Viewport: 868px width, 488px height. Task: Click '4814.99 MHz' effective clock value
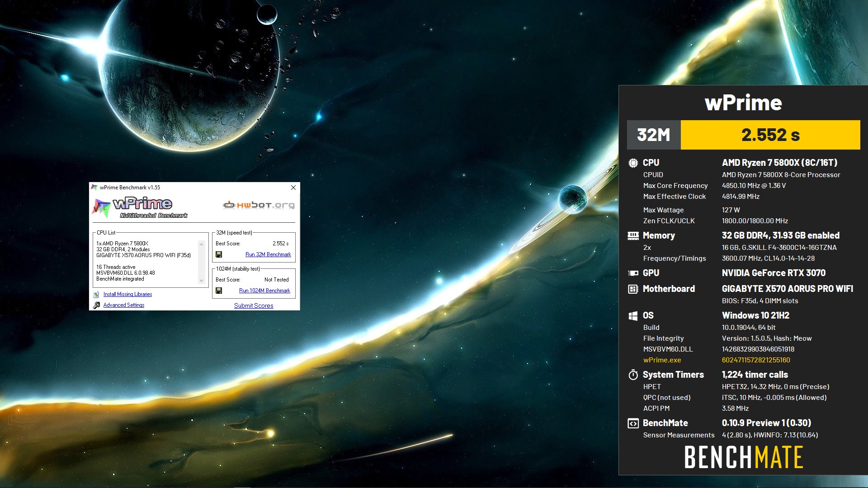[741, 197]
